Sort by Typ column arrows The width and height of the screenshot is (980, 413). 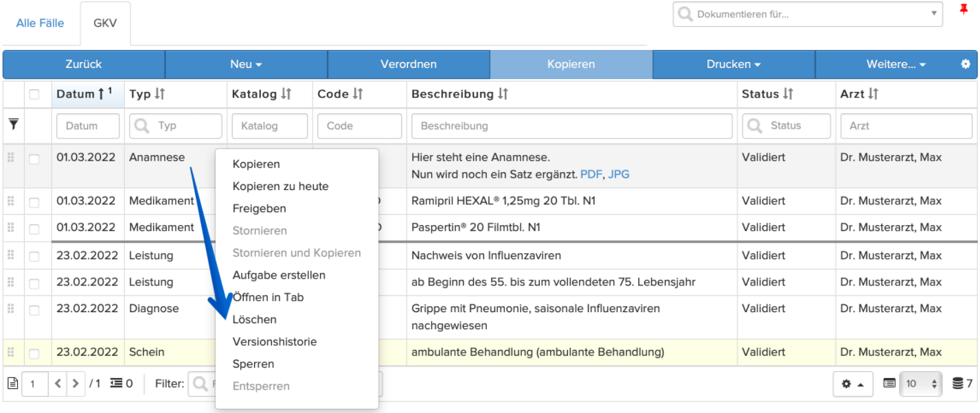[x=159, y=94]
